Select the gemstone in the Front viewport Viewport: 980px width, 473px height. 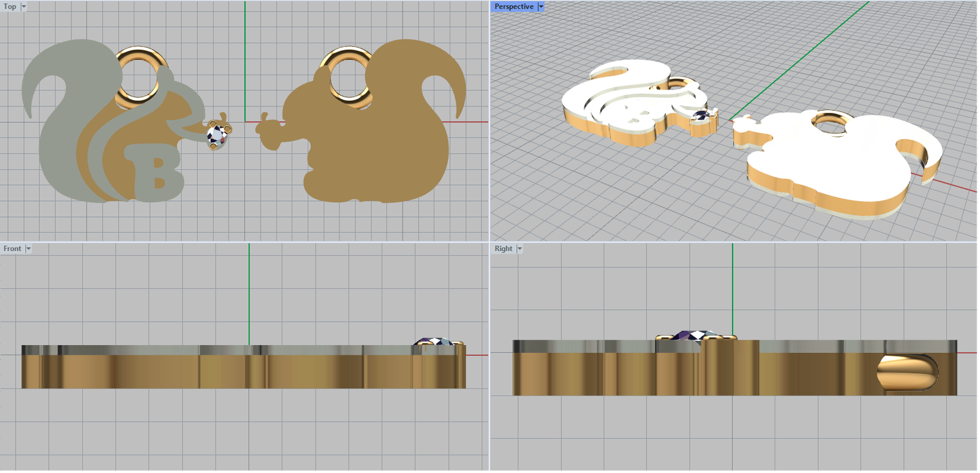tap(434, 342)
